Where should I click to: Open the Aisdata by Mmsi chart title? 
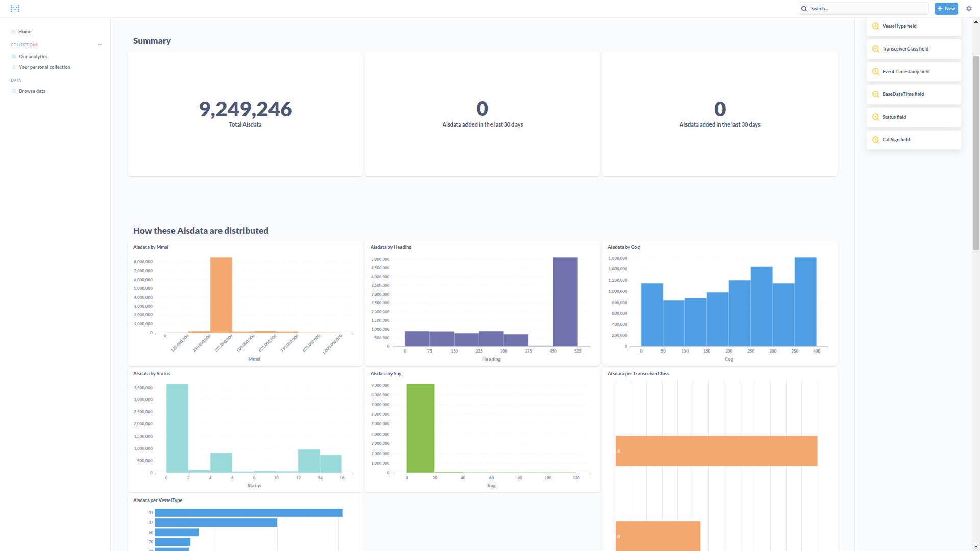pos(151,247)
